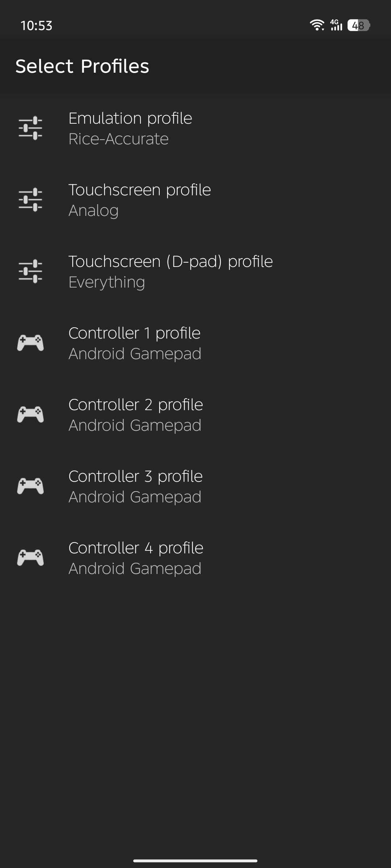Tap the gamepad icon for Controller 1

(x=30, y=343)
